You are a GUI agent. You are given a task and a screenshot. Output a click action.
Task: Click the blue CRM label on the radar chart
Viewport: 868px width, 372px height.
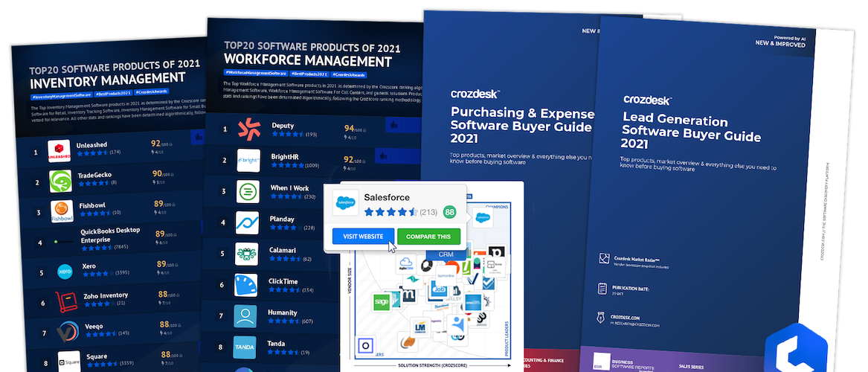click(446, 254)
